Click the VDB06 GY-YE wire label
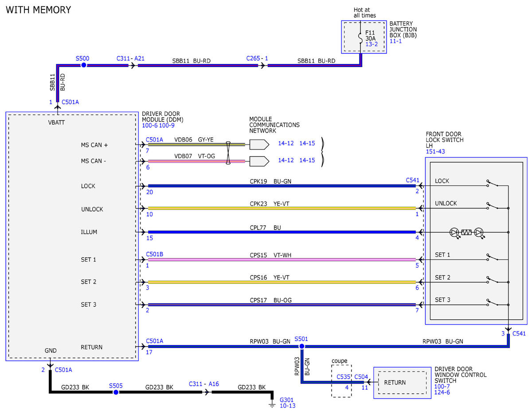The width and height of the screenshot is (532, 411). pyautogui.click(x=194, y=139)
